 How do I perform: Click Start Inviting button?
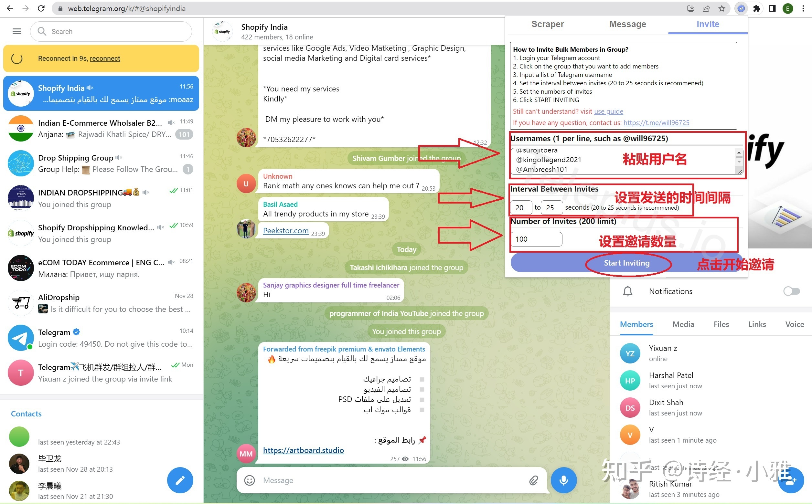pos(627,262)
